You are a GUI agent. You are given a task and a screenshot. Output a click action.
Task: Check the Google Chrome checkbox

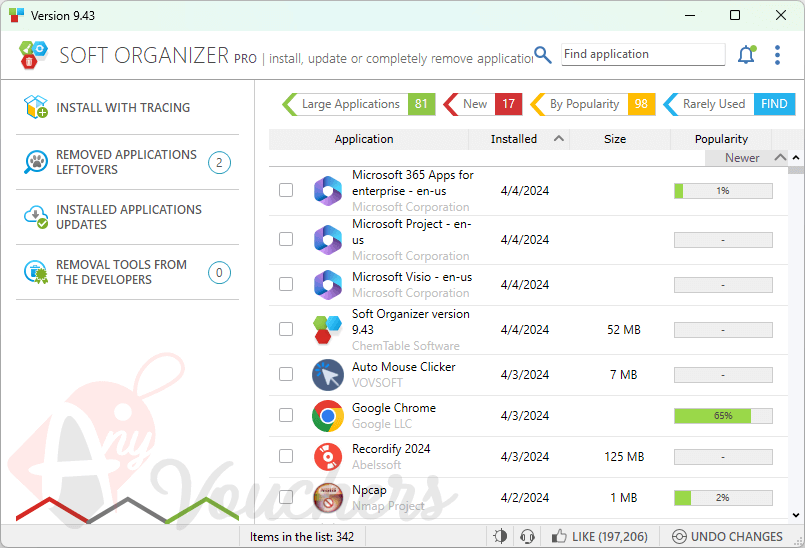point(286,415)
